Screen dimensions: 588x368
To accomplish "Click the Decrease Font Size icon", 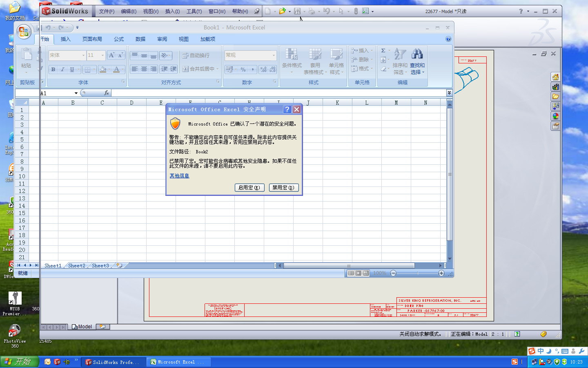I will pyautogui.click(x=120, y=55).
